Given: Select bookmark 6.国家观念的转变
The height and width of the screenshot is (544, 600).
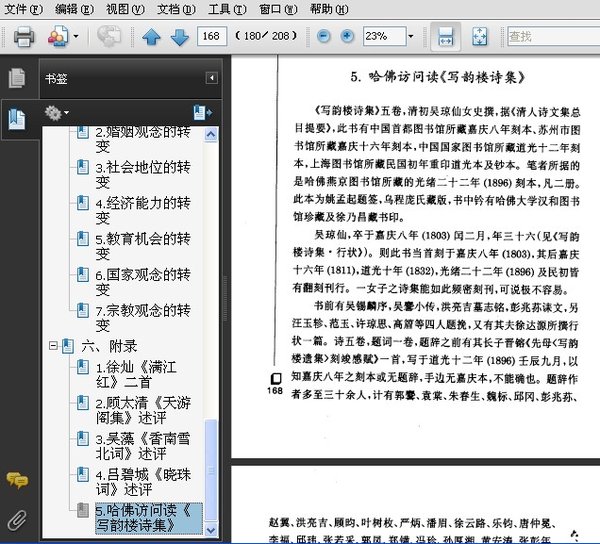Looking at the screenshot, I should click(143, 282).
